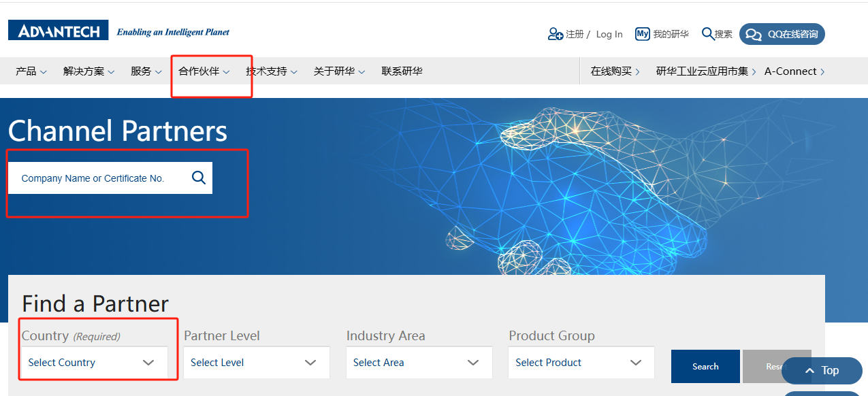Open the Select Product dropdown

pos(581,363)
